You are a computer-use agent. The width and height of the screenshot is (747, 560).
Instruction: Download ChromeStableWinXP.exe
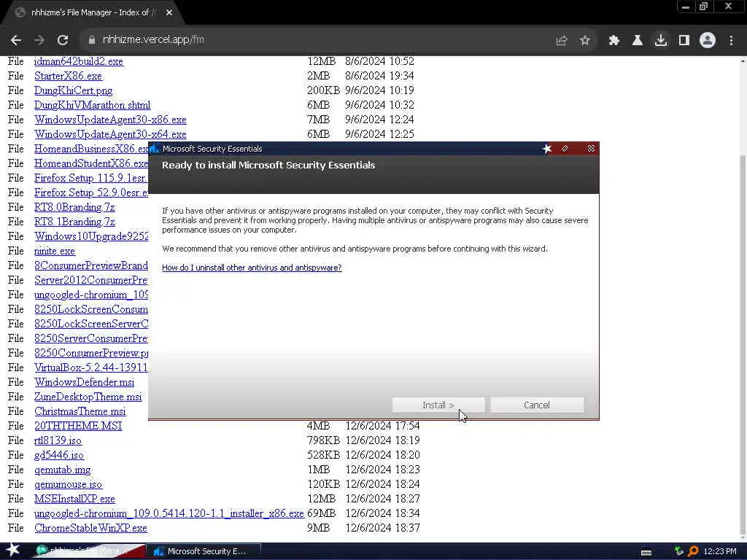coord(90,529)
